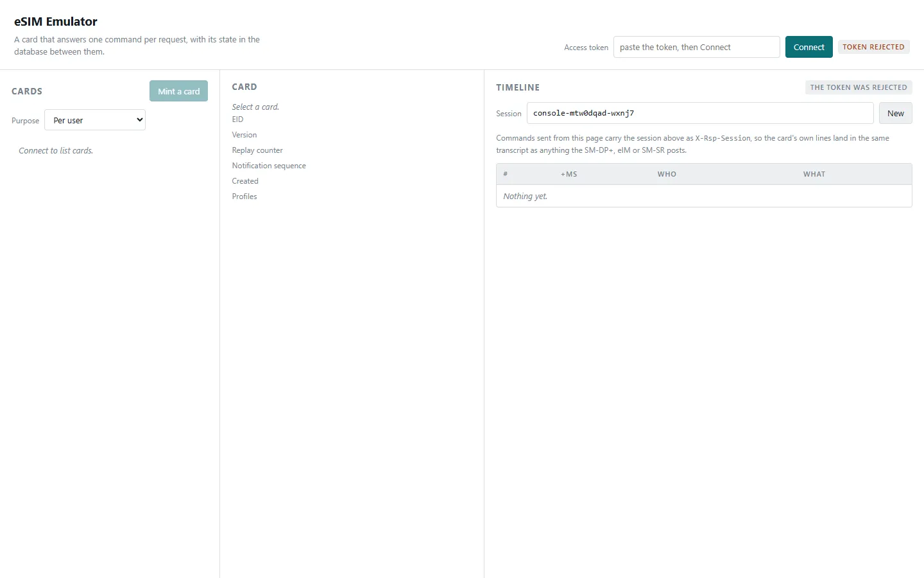Click the Profiles field label
The image size is (924, 578).
pyautogui.click(x=244, y=197)
